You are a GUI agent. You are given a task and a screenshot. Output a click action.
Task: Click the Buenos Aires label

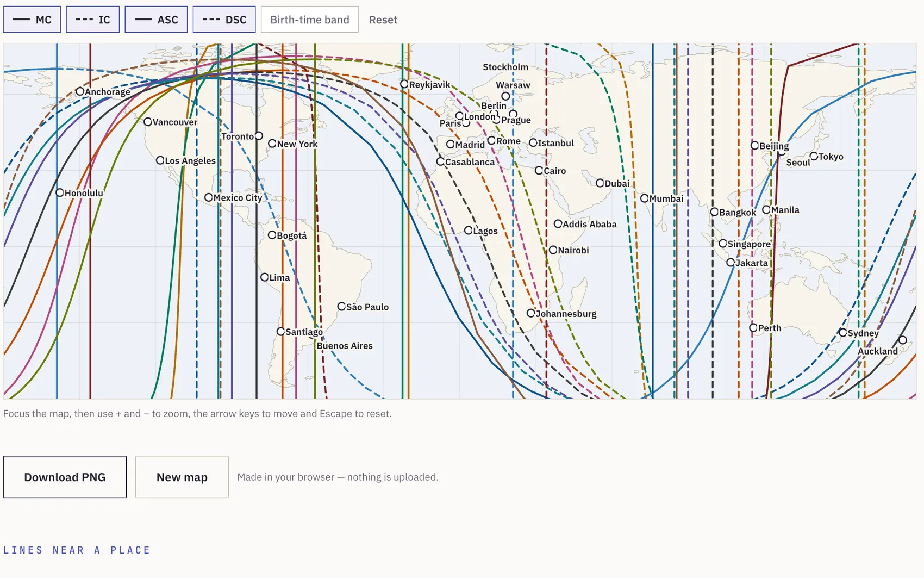click(x=345, y=346)
